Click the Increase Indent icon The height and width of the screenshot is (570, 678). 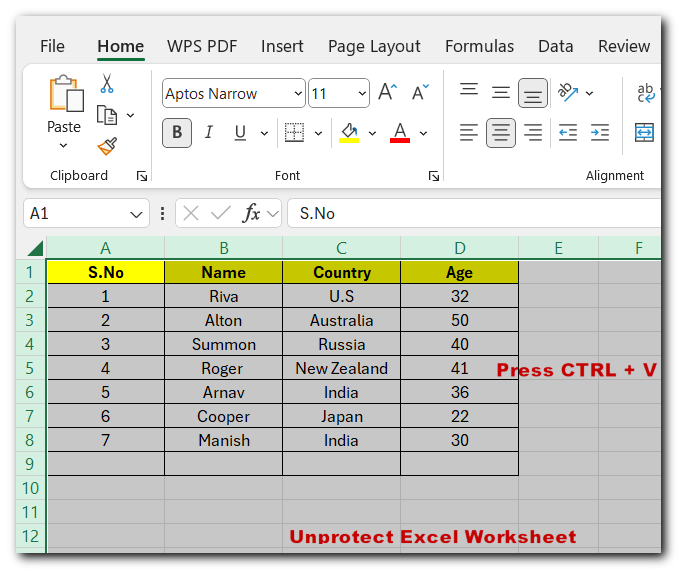click(600, 132)
